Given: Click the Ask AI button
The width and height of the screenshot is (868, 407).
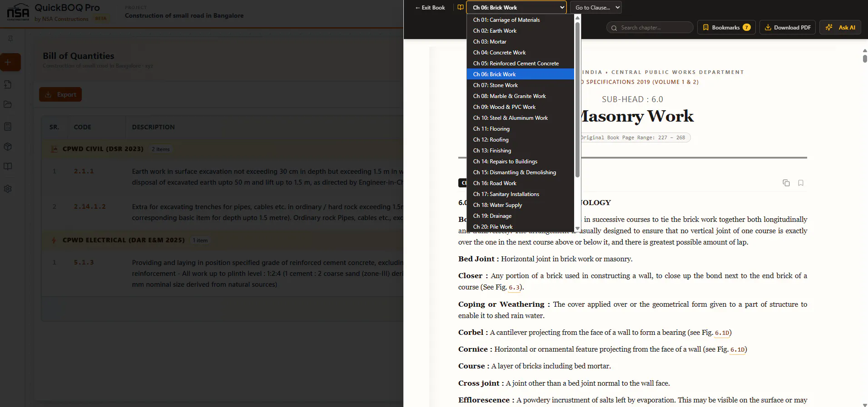Looking at the screenshot, I should click(841, 27).
